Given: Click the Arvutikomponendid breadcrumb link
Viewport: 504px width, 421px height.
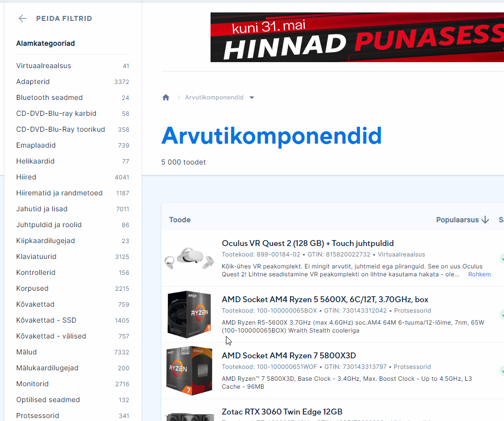Looking at the screenshot, I should [214, 97].
